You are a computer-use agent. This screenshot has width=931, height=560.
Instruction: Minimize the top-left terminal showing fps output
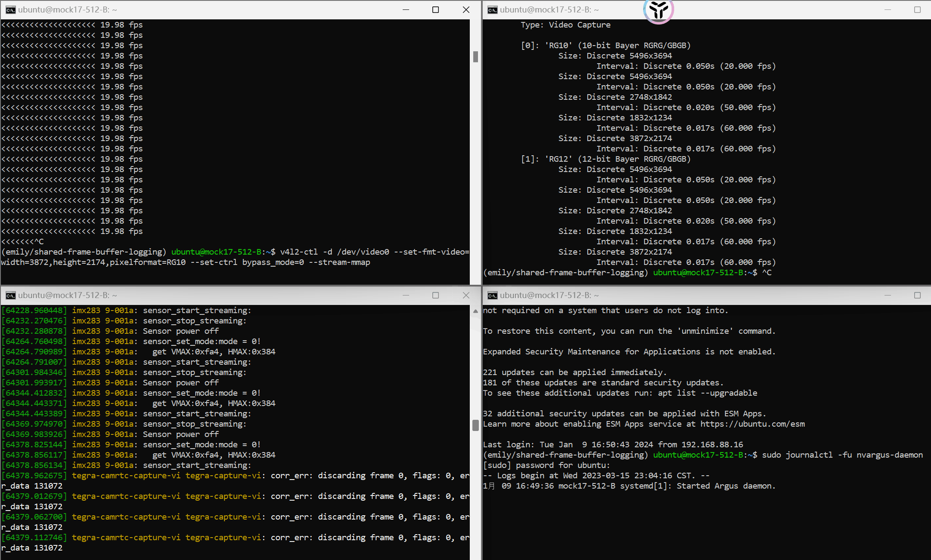[405, 10]
